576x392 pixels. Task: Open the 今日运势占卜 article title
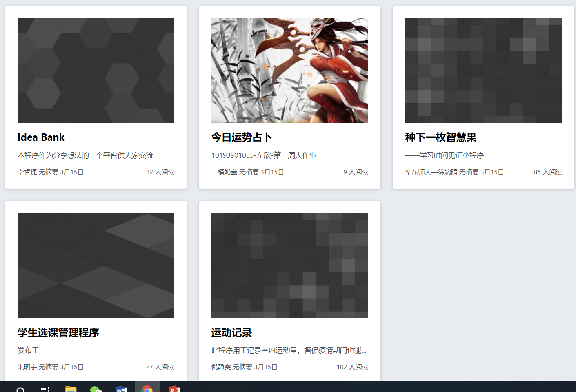[241, 137]
